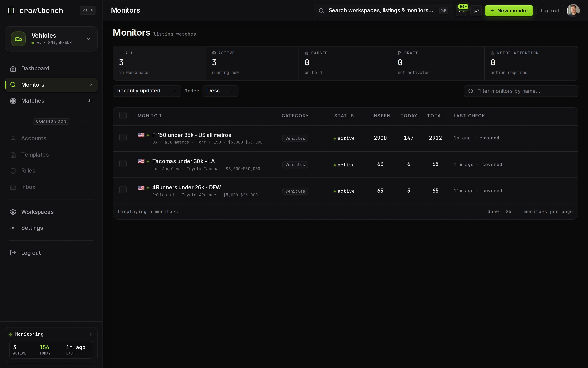Viewport: 588px width, 368px height.
Task: Click the Rules shield icon
Action: pyautogui.click(x=13, y=171)
